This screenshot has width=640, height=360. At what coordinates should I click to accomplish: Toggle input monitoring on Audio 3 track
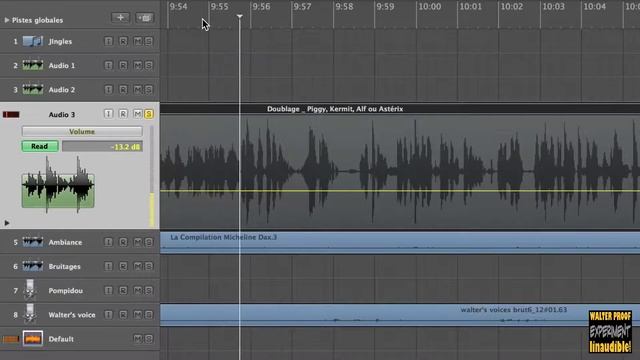coord(109,114)
